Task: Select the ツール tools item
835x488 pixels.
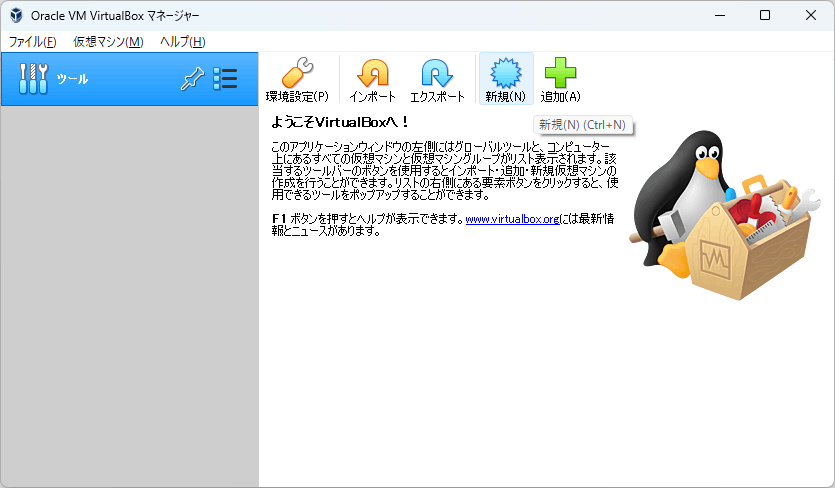Action: tap(129, 79)
